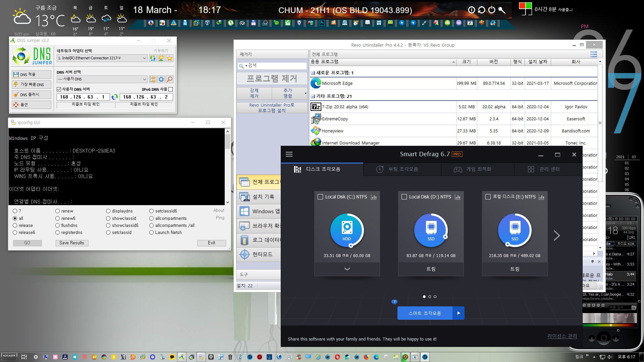Click the HDD disk icon for drive C:
Viewport: 644px width, 362px height.
coord(347,230)
